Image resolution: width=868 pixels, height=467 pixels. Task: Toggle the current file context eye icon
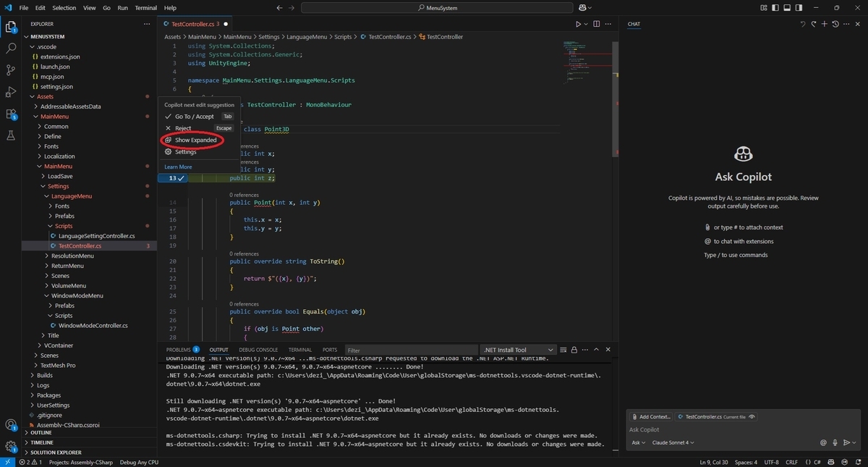click(752, 417)
